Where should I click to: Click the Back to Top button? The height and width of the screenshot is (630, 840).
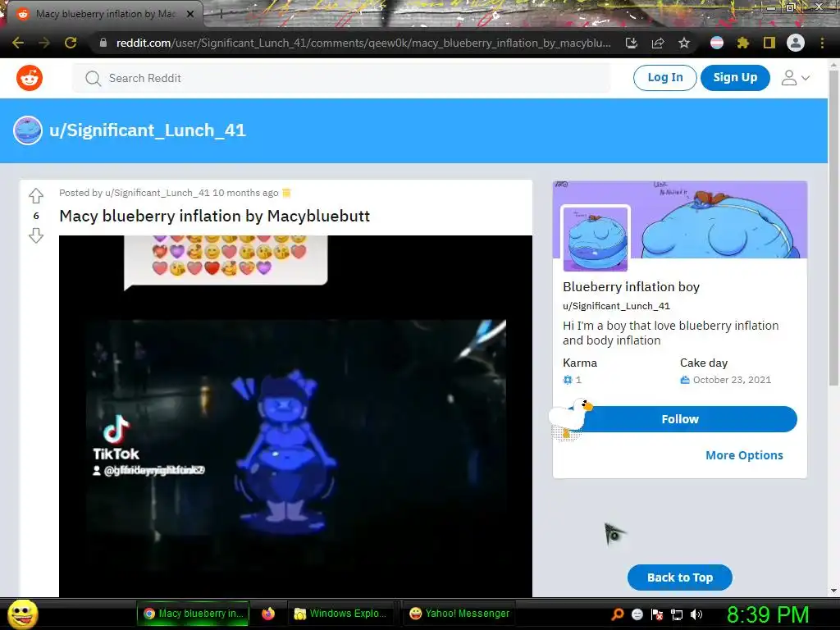point(680,577)
